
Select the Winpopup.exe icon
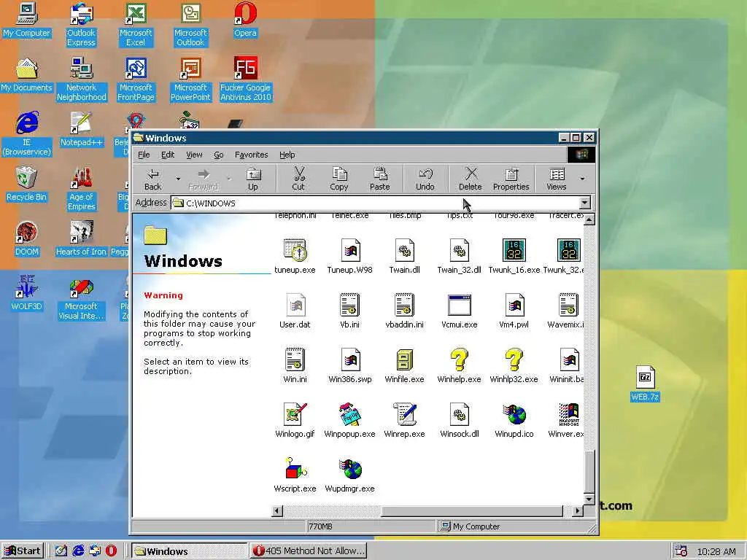[349, 421]
